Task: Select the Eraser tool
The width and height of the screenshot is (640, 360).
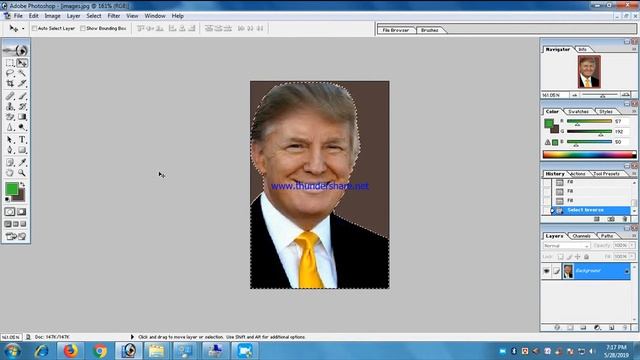Action: (10, 117)
